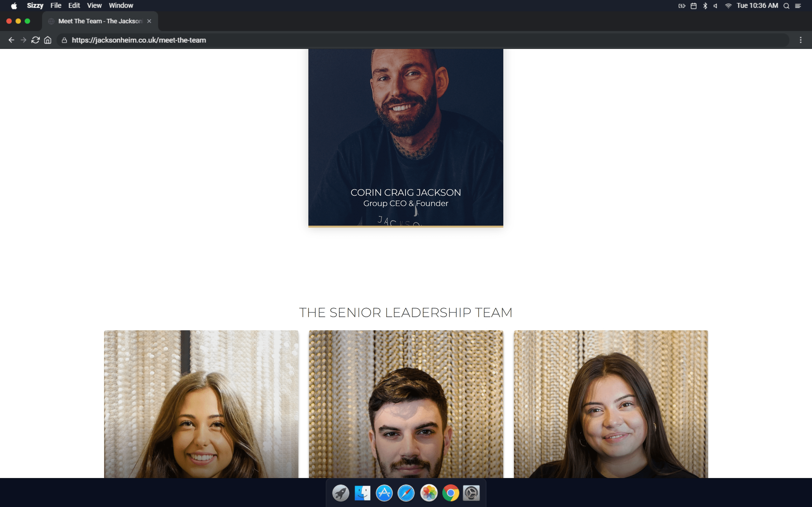Click the browser back arrow
This screenshot has width=812, height=507.
(11, 40)
